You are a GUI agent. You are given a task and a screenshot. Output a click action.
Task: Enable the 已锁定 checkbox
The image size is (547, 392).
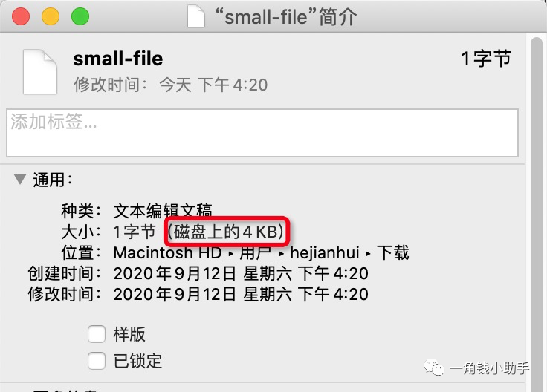(x=97, y=361)
